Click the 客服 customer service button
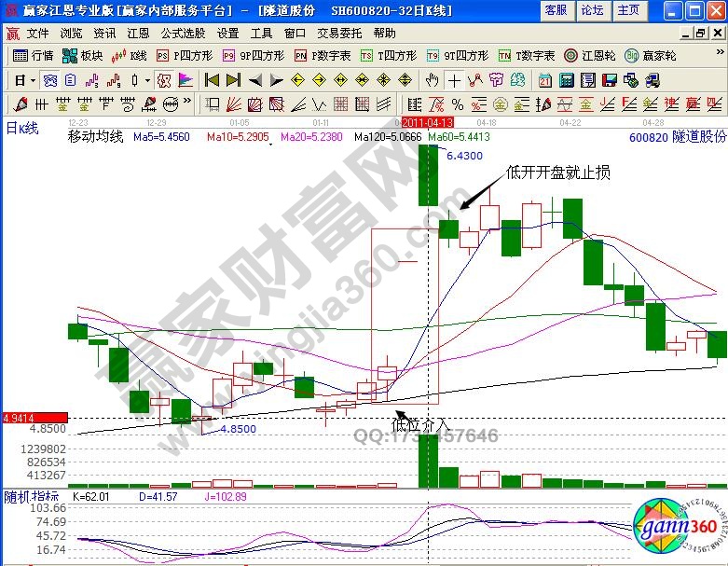This screenshot has width=728, height=566. point(556,10)
